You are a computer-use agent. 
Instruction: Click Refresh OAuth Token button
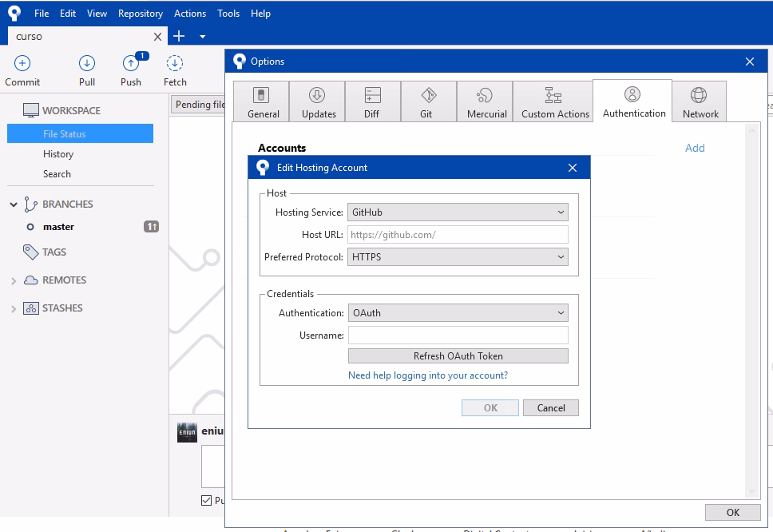coord(458,356)
